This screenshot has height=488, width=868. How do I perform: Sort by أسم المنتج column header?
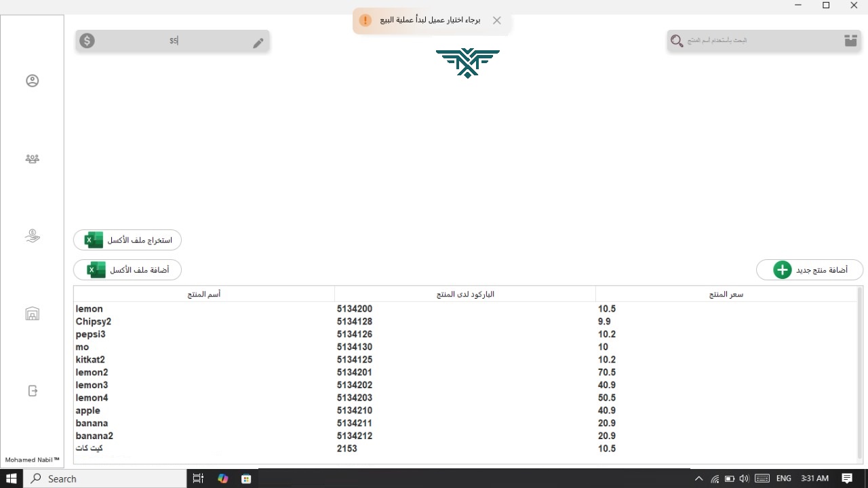[204, 294]
